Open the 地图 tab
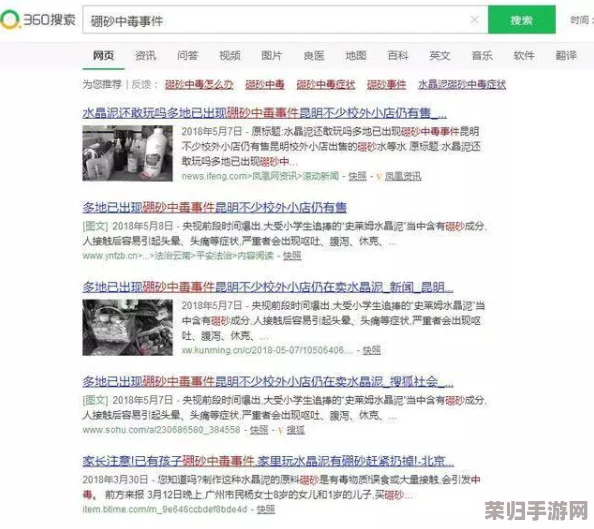The height and width of the screenshot is (529, 594). click(x=356, y=56)
